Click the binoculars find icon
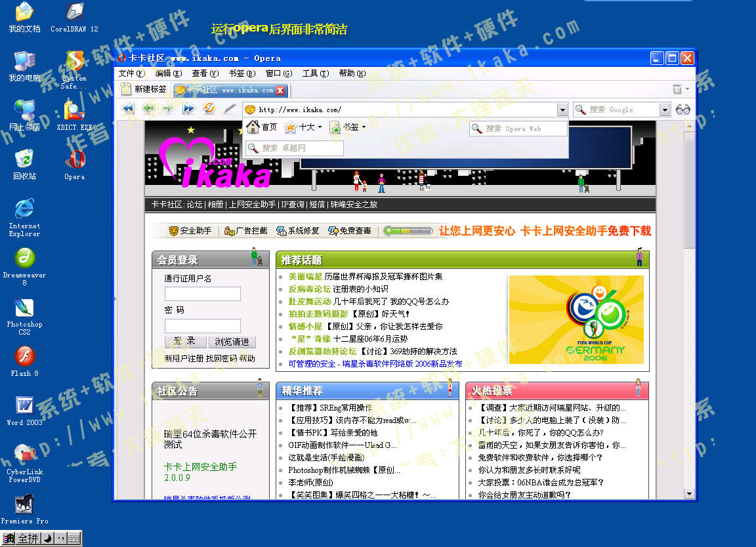Image resolution: width=756 pixels, height=547 pixels. point(682,110)
